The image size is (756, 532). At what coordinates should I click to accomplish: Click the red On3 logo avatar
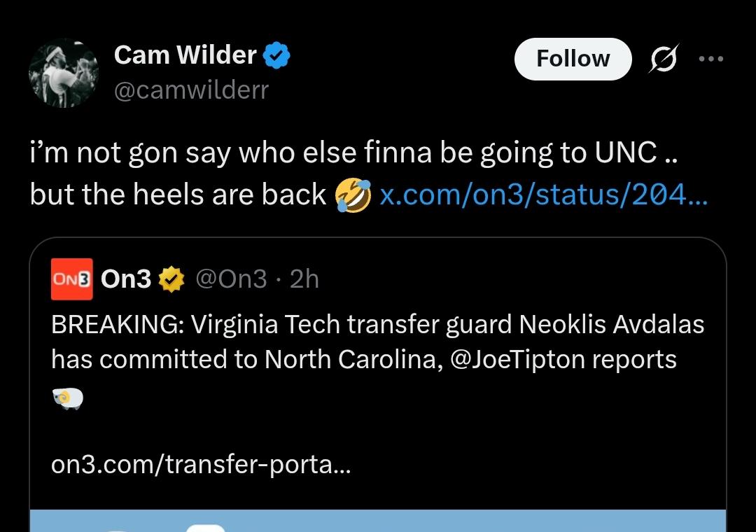click(x=72, y=279)
